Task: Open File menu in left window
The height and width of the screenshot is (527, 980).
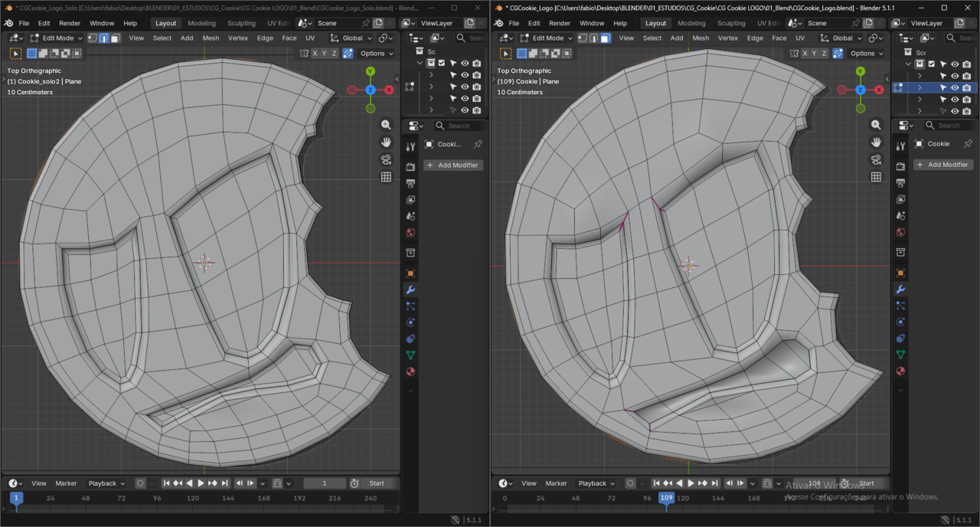Action: [x=24, y=23]
